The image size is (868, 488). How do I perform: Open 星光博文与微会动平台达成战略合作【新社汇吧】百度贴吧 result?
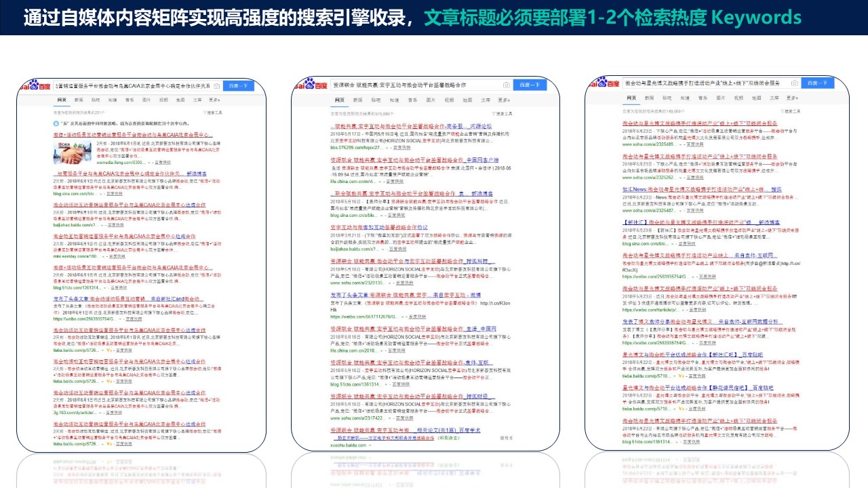point(692,354)
